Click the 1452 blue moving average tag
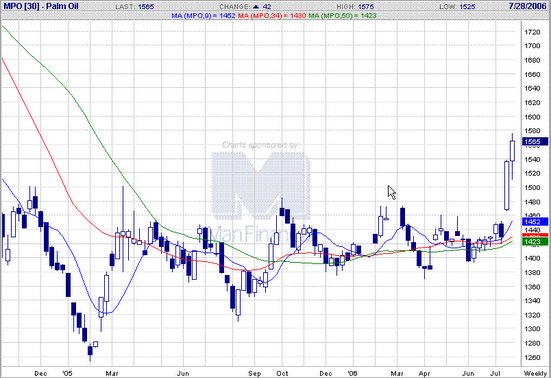Viewport: 551px width, 378px height. (535, 222)
